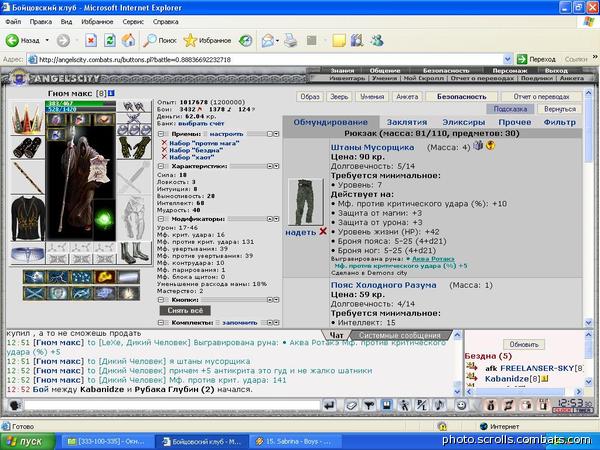The image size is (600, 450).
Task: Click the Print printer icon
Action: tap(291, 40)
